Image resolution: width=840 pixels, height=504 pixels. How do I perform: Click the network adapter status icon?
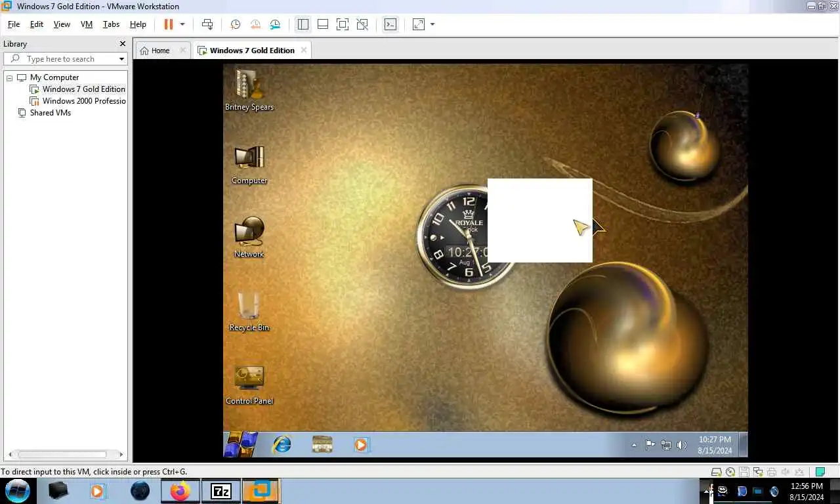758,472
